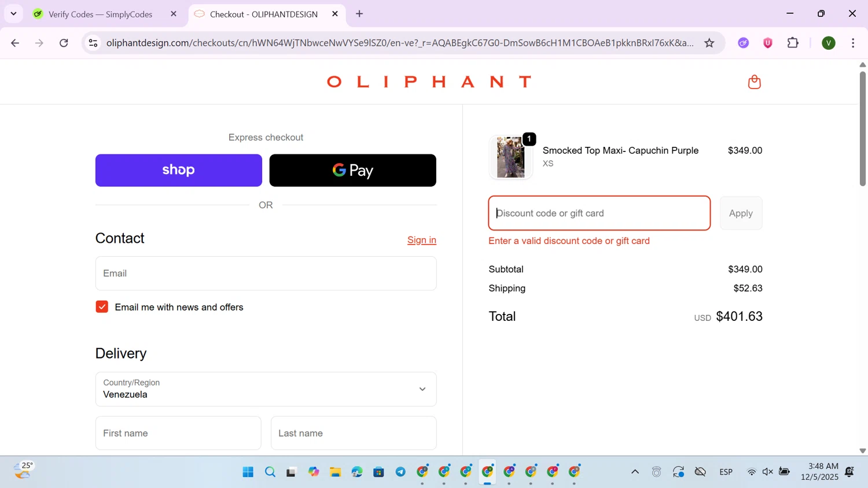Check battery status in system tray
Screen dimensions: 868x488
coord(784,472)
